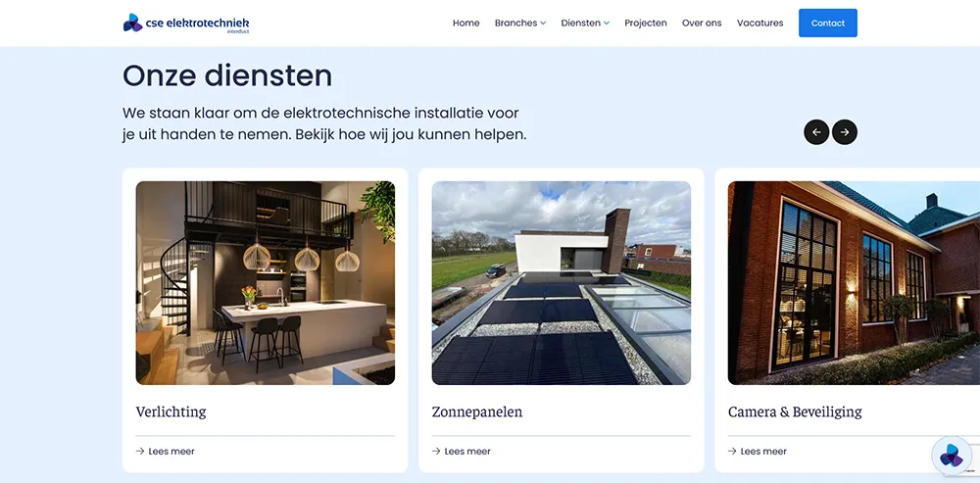Go to previous slide with left arrow
980x483 pixels.
[x=816, y=132]
